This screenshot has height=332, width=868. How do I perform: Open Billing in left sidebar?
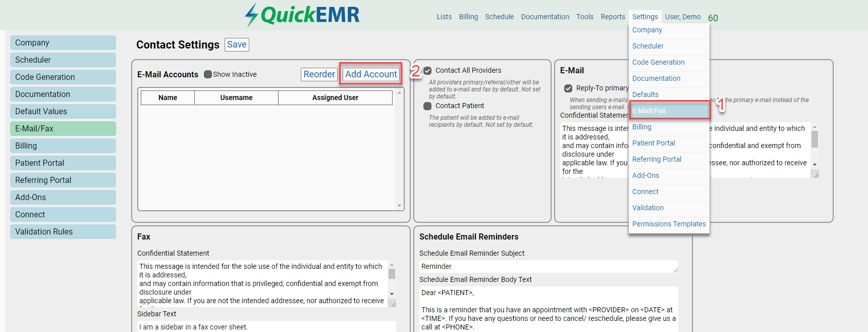click(63, 146)
